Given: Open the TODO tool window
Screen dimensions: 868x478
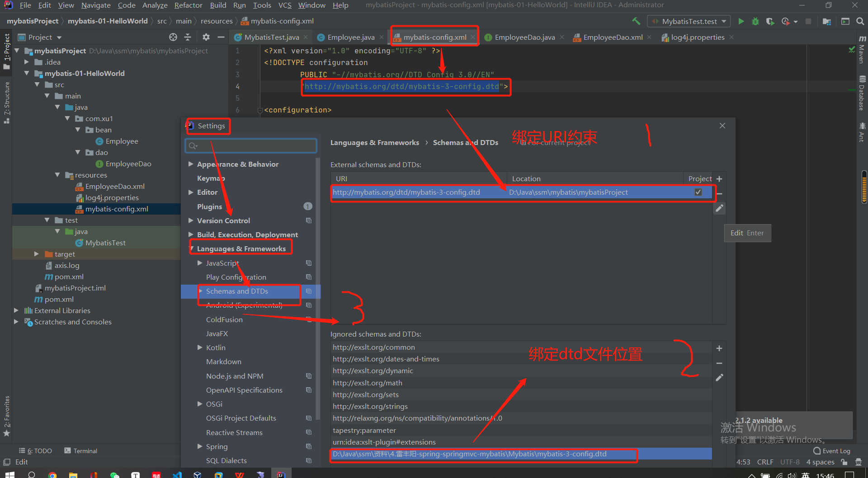Looking at the screenshot, I should pos(36,451).
